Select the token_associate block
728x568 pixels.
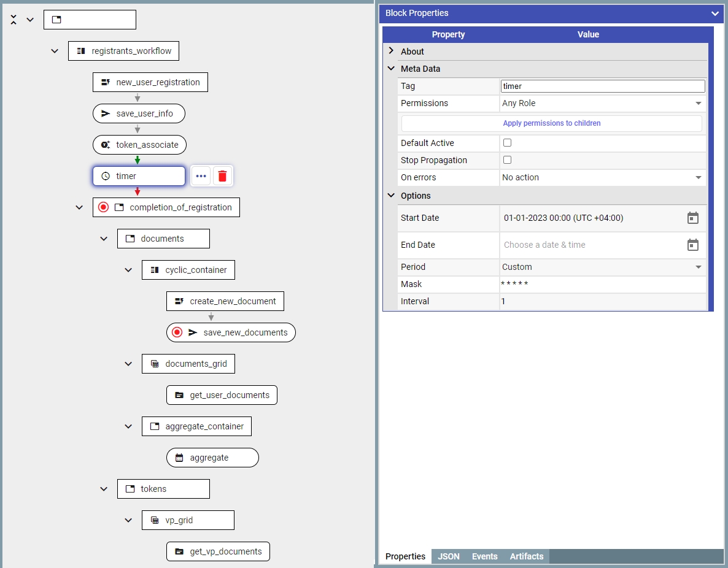(x=139, y=145)
